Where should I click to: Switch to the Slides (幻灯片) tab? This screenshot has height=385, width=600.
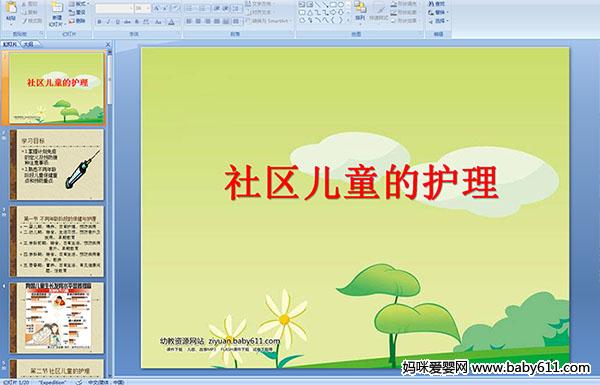[x=10, y=44]
